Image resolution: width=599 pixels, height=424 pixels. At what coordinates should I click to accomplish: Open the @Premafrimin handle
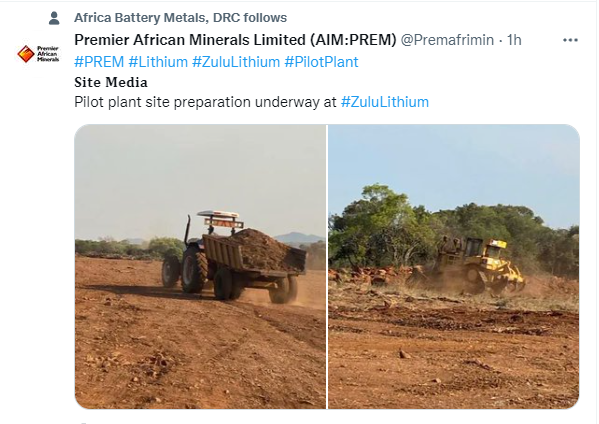(x=447, y=40)
